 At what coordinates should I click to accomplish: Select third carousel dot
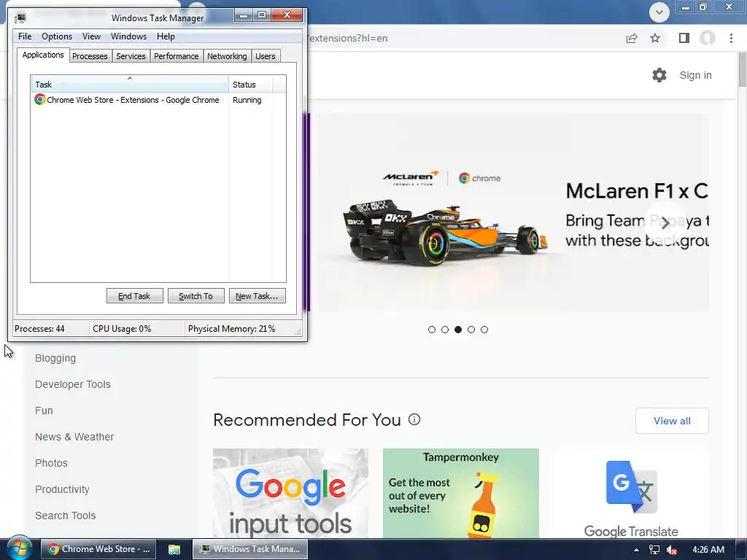click(x=458, y=330)
